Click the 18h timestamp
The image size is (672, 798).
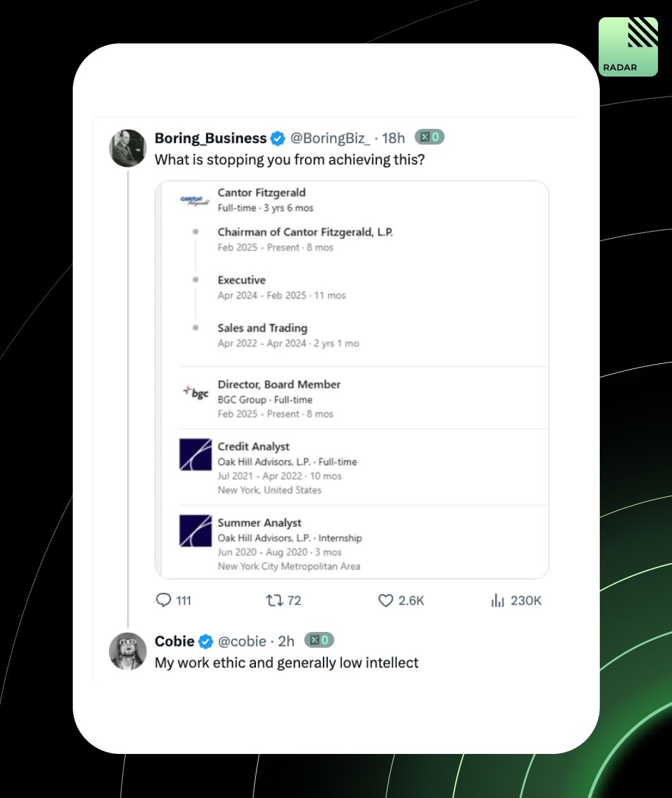point(393,138)
